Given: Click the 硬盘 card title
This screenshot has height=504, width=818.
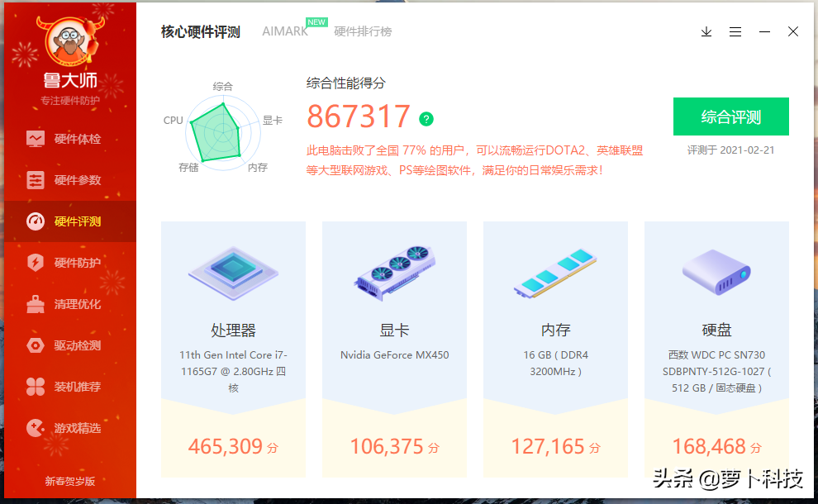Looking at the screenshot, I should 717,330.
